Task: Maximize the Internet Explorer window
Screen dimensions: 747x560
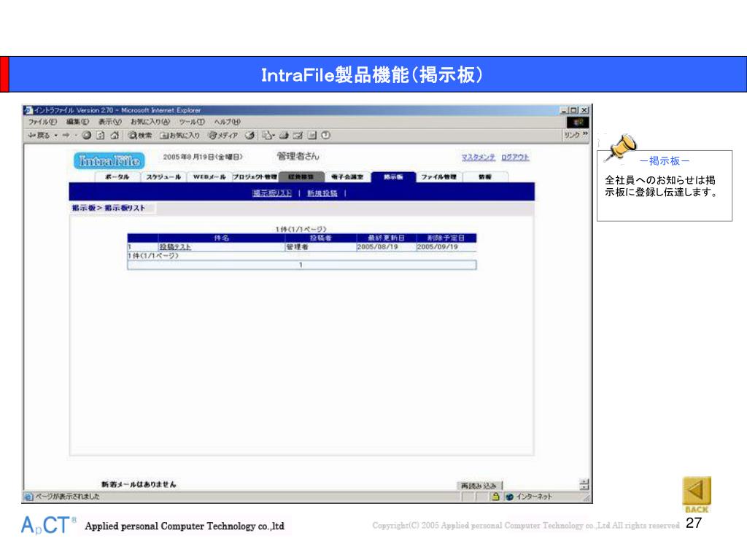Action: (x=573, y=110)
